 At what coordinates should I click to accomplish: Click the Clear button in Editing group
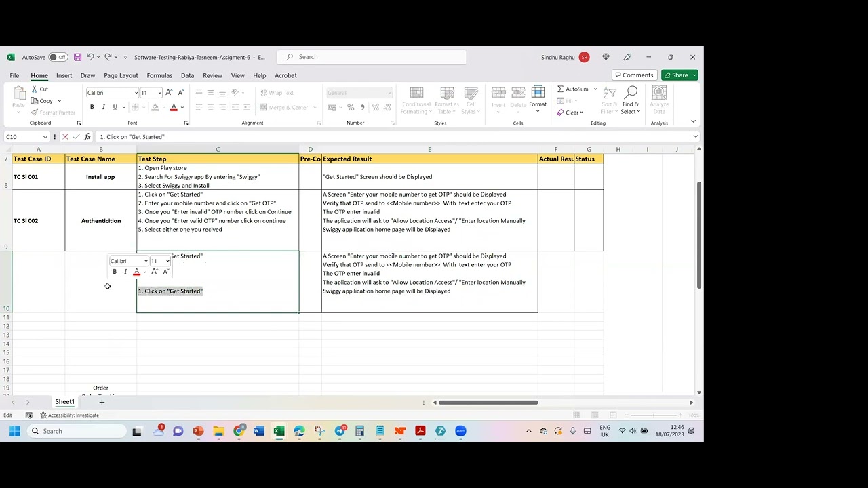570,113
